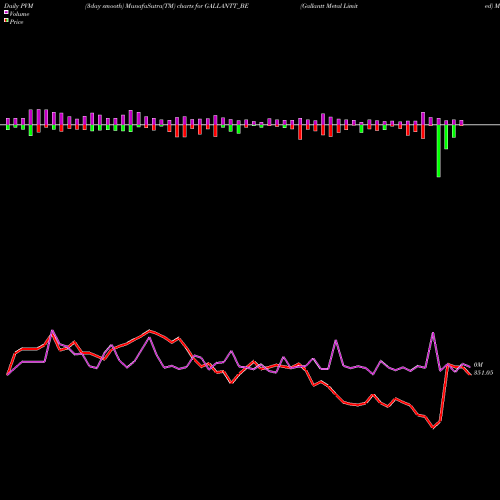
Task: Select the purple Volume legend swatch
Action: click(6, 13)
